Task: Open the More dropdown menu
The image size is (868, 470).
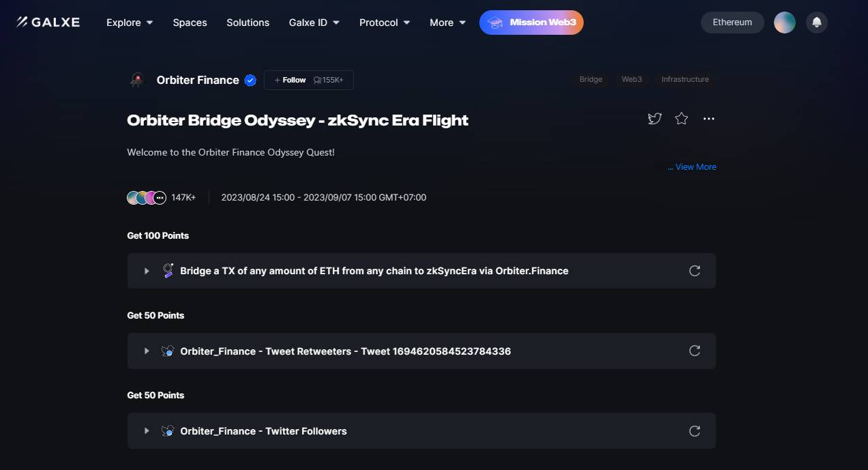Action: pyautogui.click(x=448, y=23)
